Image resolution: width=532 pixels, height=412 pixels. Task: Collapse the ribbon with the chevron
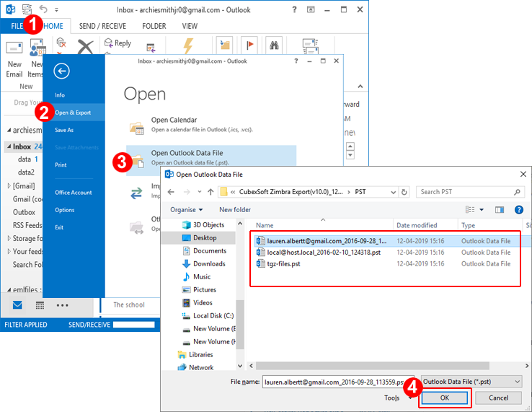(360, 87)
